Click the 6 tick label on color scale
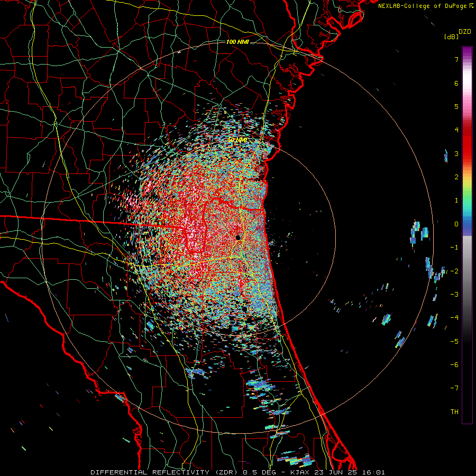This screenshot has width=476, height=476. [x=456, y=83]
